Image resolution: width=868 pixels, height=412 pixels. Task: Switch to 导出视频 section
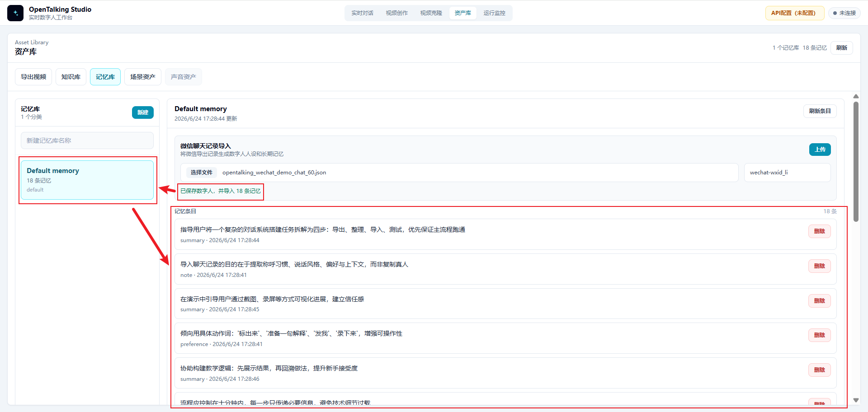pyautogui.click(x=33, y=77)
